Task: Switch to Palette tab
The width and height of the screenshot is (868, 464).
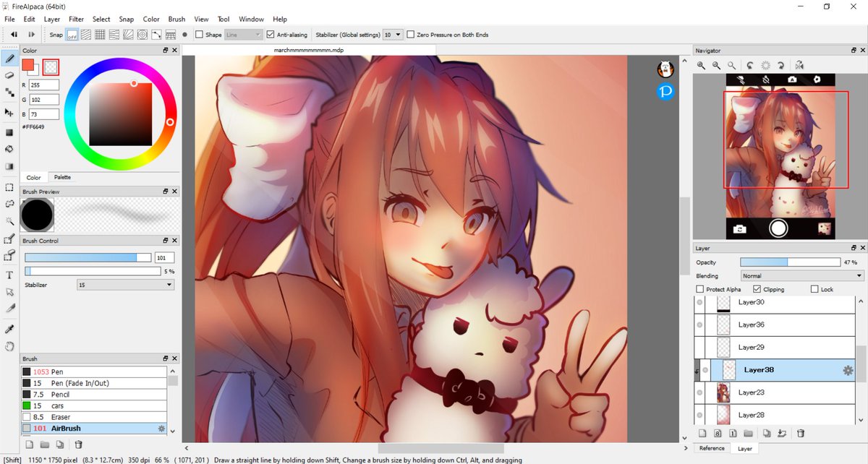Action: [62, 177]
